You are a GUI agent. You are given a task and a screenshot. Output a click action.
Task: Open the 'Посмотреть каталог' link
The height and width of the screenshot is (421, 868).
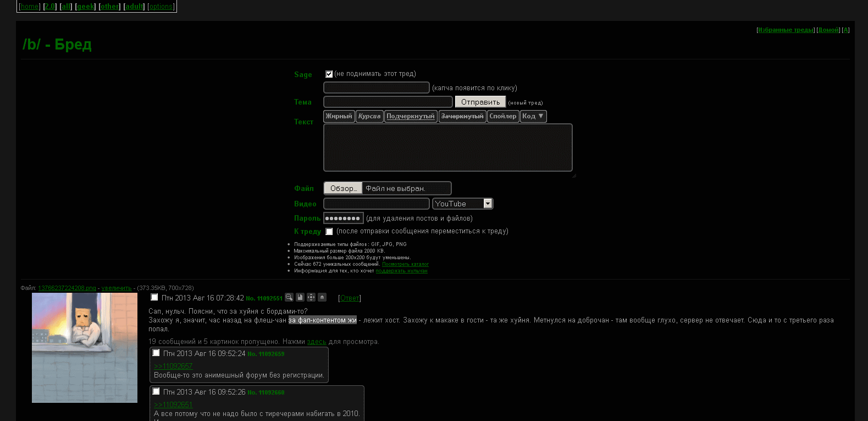pos(405,264)
